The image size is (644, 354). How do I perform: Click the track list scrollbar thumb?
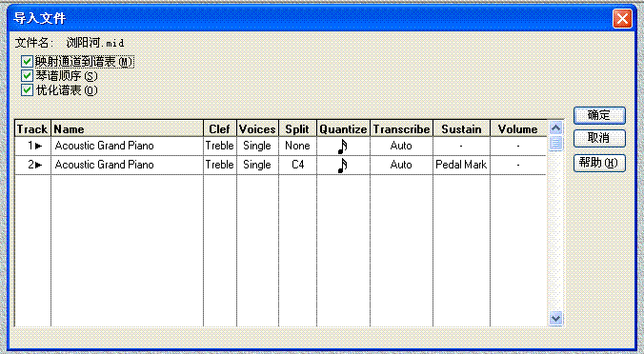(555, 143)
